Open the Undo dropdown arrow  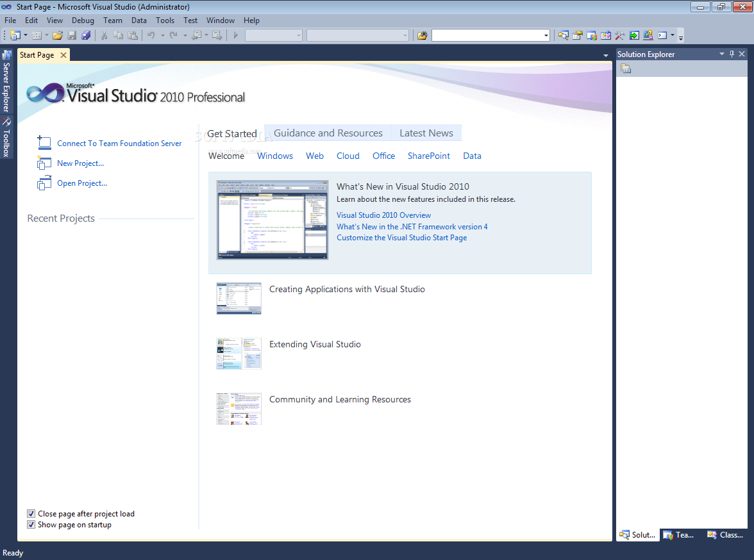point(162,35)
